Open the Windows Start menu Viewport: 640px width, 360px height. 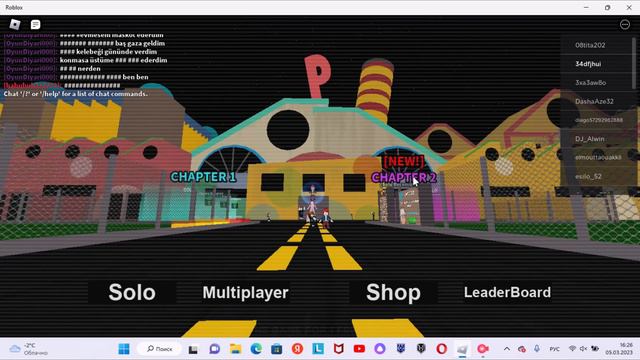(124, 349)
